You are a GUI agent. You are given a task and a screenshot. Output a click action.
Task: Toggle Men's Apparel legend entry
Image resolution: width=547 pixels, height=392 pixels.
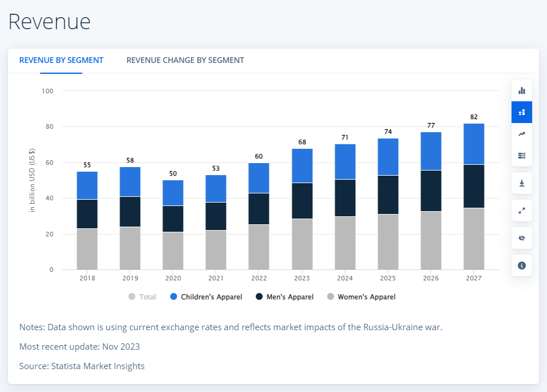click(285, 297)
